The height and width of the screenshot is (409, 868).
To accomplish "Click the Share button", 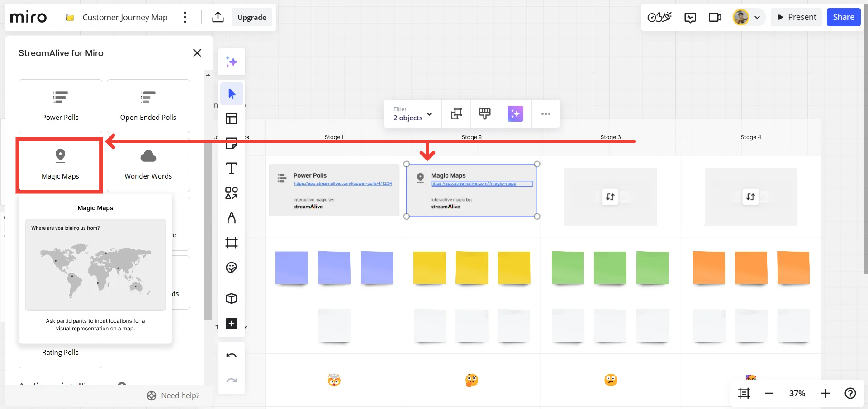I will point(844,17).
